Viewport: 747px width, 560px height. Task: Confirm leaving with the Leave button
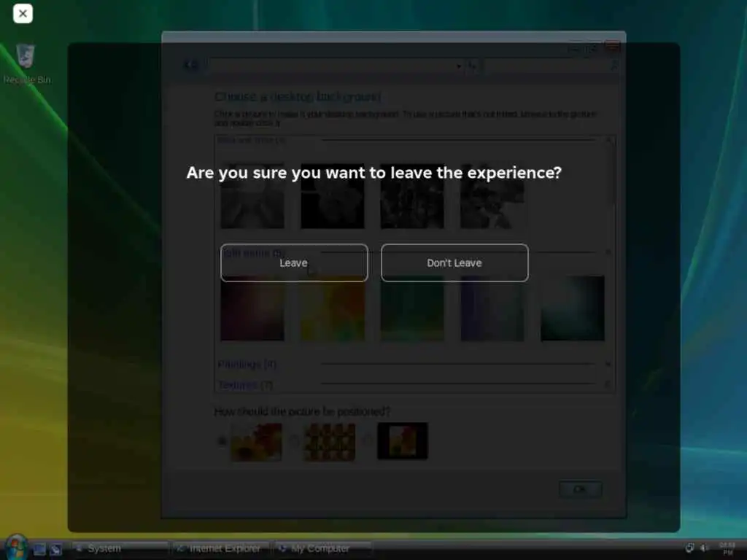(x=294, y=262)
